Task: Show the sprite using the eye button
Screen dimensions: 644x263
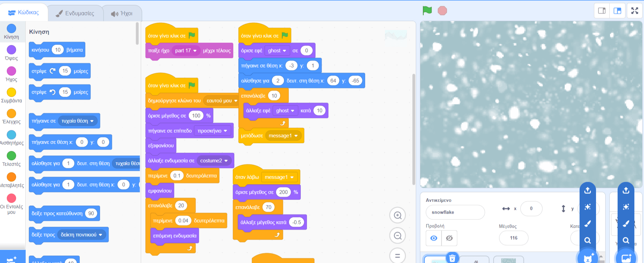Action: coord(434,238)
